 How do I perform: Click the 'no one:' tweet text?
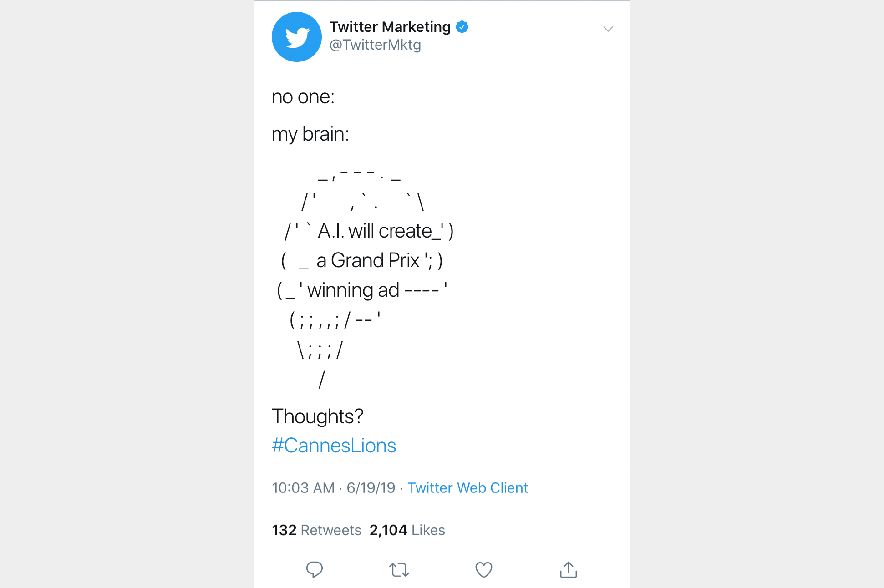[303, 97]
